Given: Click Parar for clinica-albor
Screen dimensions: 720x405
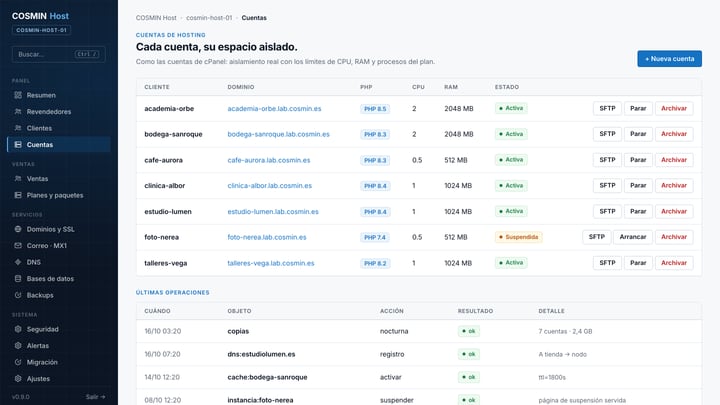Looking at the screenshot, I should tap(638, 186).
